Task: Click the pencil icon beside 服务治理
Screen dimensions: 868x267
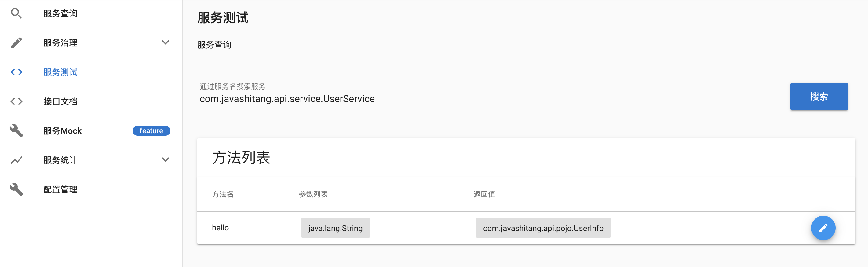Action: (16, 43)
